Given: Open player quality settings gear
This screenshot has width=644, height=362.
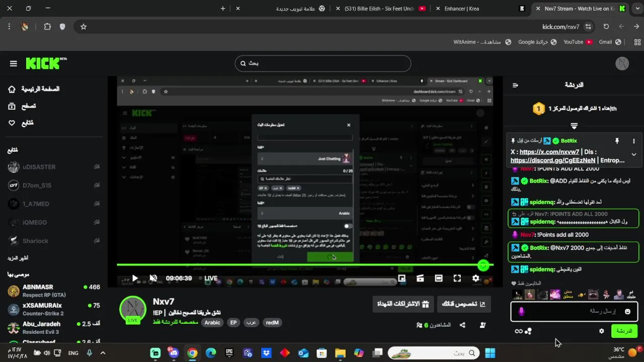Looking at the screenshot, I should (x=475, y=278).
